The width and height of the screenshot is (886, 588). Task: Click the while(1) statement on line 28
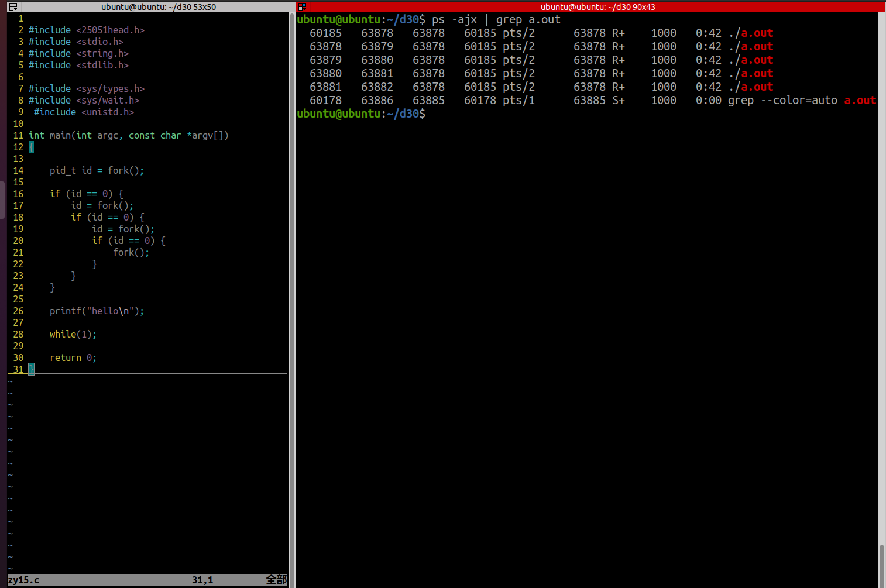[x=73, y=334]
